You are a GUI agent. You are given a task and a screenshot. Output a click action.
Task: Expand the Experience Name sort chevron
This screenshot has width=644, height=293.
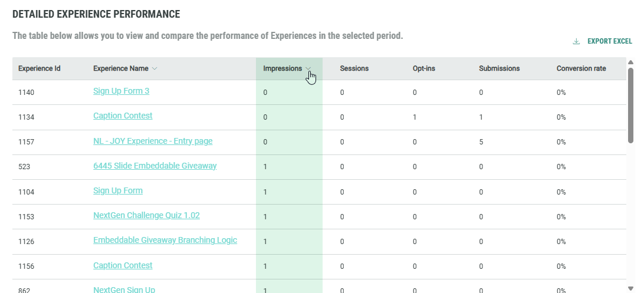pos(155,68)
